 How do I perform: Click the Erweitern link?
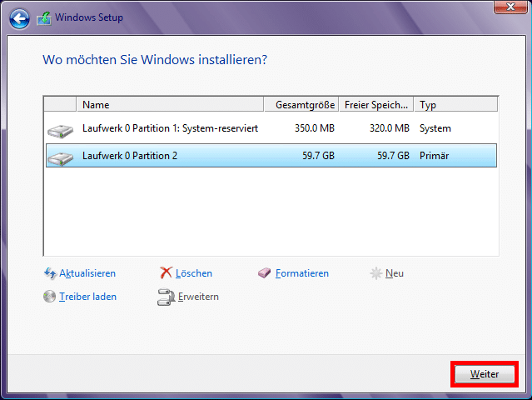[x=198, y=297]
